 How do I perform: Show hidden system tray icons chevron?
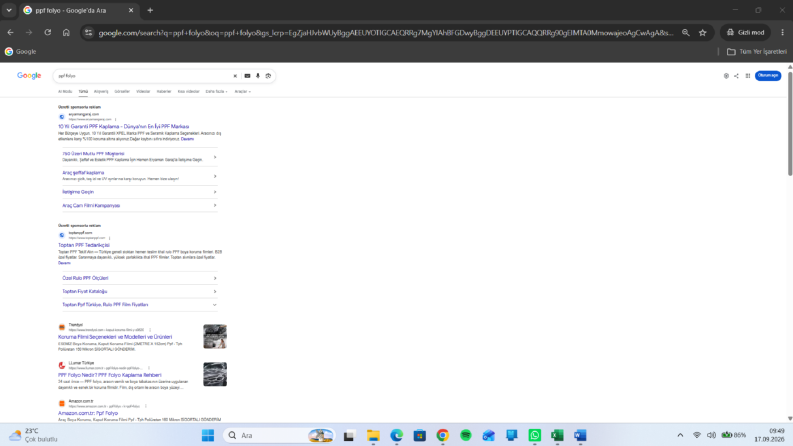click(x=680, y=435)
